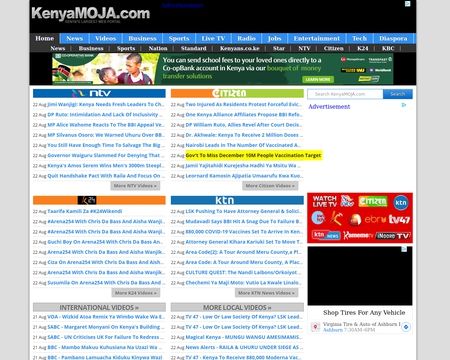Open the MORE LOCAL VIDEOS section header
Image resolution: width=450 pixels, height=360 pixels.
click(237, 307)
